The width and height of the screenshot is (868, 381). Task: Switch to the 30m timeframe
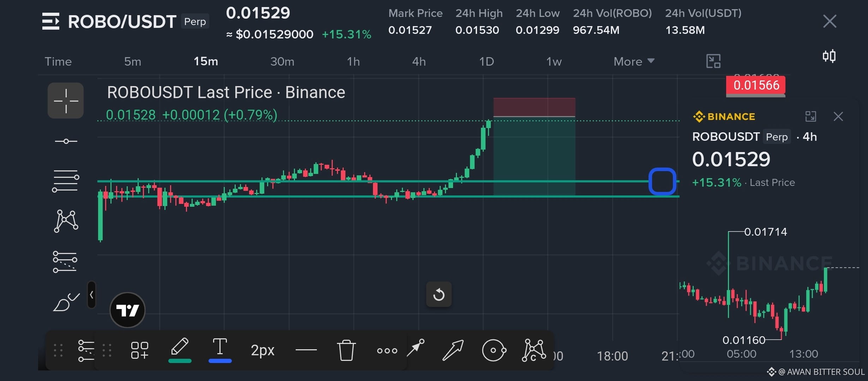pyautogui.click(x=282, y=62)
